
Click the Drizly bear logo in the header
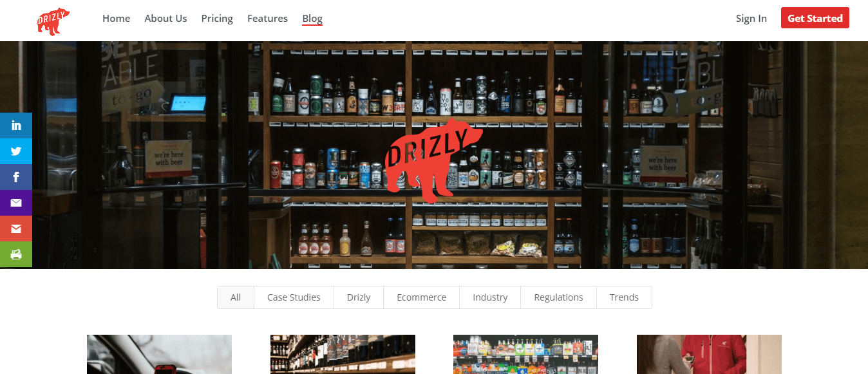pos(53,21)
